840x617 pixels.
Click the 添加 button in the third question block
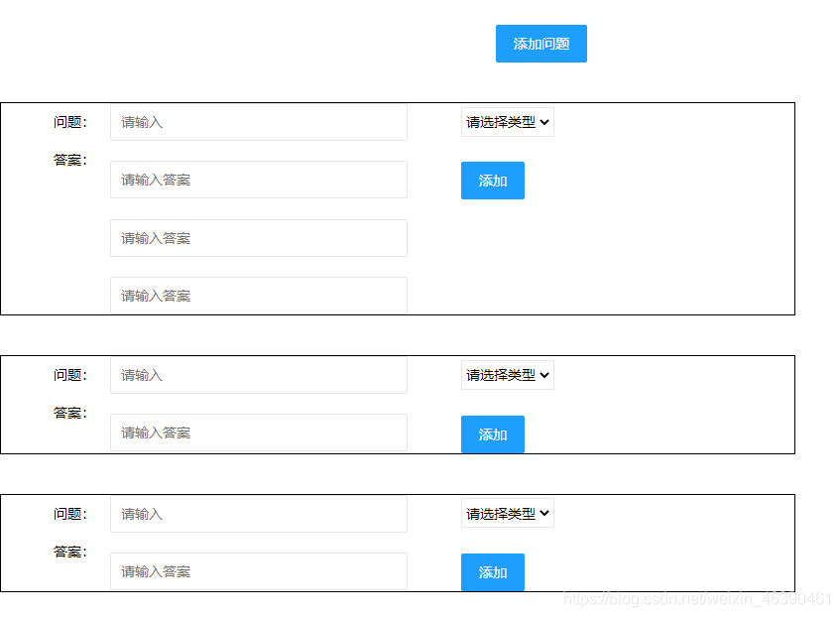click(x=492, y=572)
